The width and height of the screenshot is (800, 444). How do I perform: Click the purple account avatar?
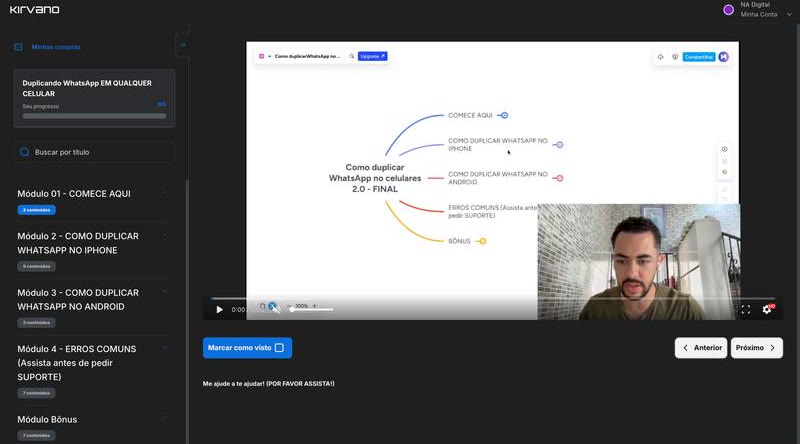pos(729,10)
